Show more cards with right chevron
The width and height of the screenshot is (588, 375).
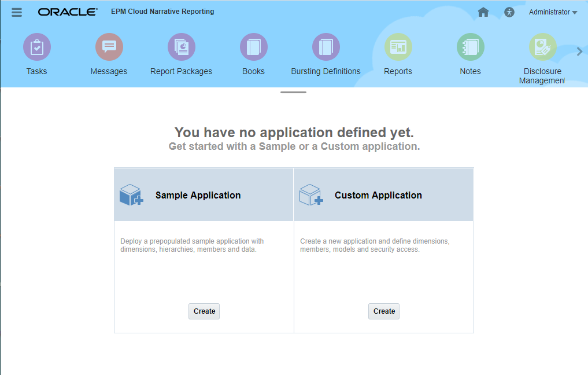pos(579,52)
